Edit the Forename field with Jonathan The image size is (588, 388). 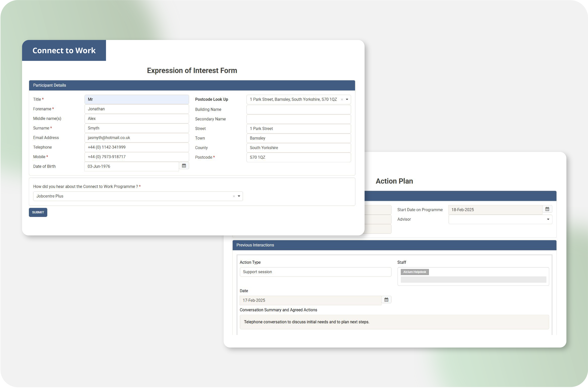point(137,109)
